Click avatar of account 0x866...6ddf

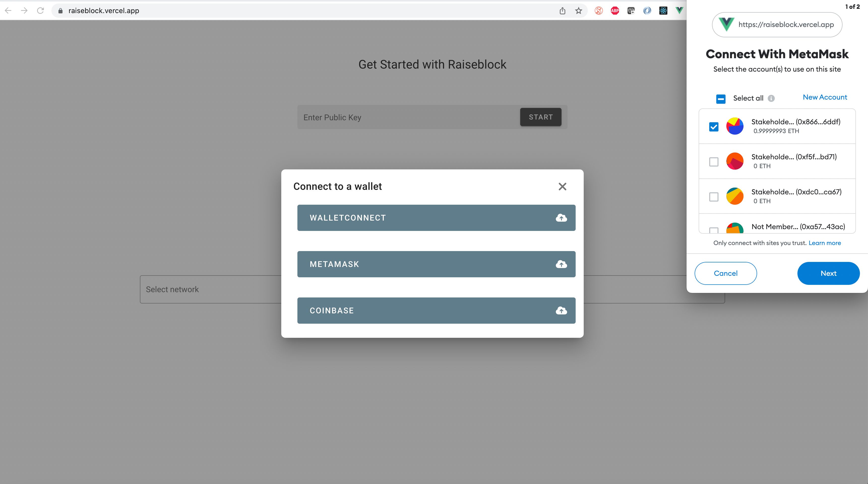click(x=735, y=126)
